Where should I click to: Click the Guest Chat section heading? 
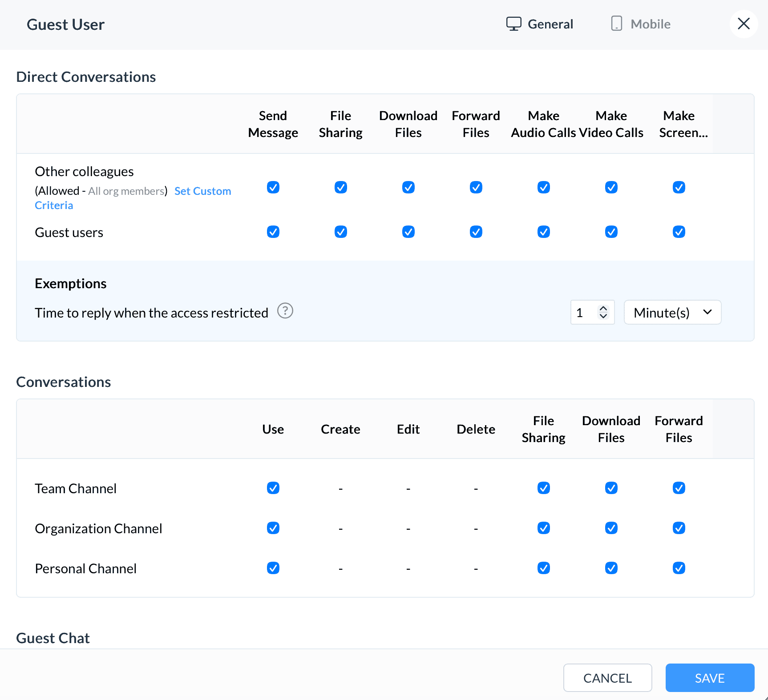coord(53,638)
